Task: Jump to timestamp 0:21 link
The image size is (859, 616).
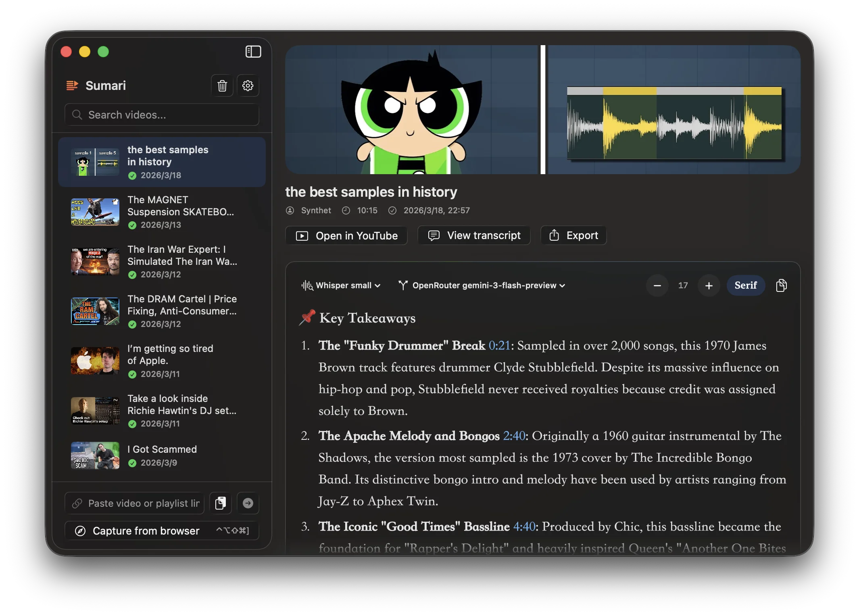Action: pyautogui.click(x=499, y=345)
